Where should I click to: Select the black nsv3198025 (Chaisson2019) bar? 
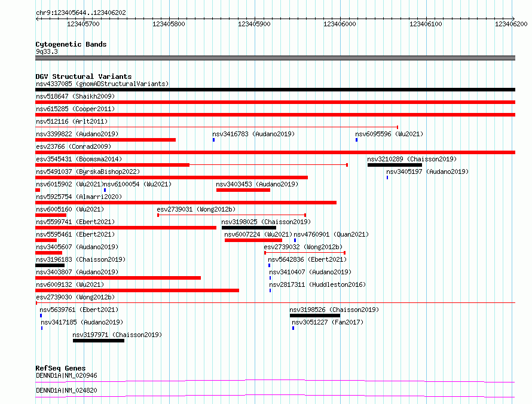(249, 228)
